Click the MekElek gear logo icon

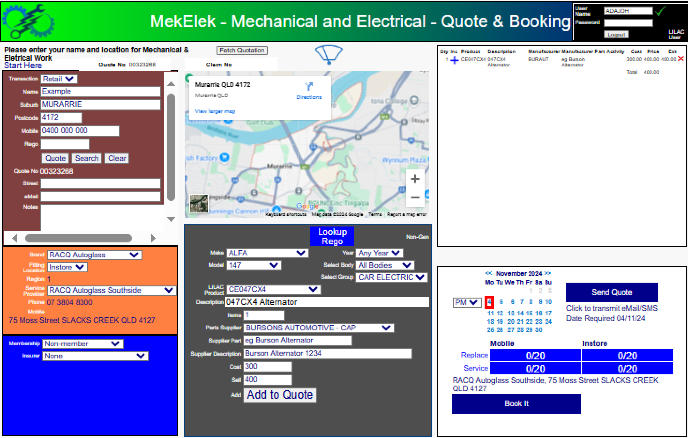tap(28, 21)
